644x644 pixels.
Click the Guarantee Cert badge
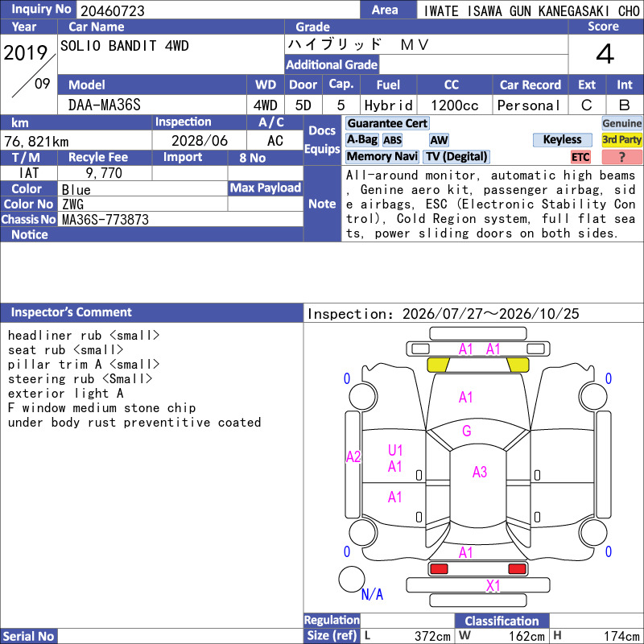(387, 123)
